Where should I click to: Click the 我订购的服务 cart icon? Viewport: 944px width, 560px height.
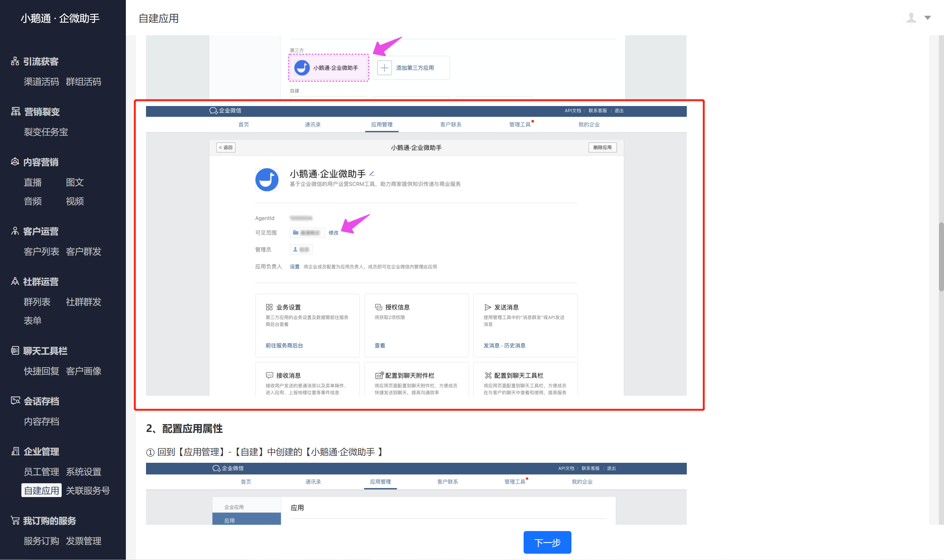coord(15,520)
